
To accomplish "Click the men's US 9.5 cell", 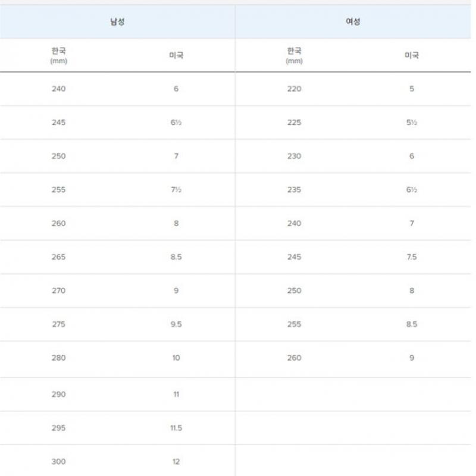I will point(176,324).
